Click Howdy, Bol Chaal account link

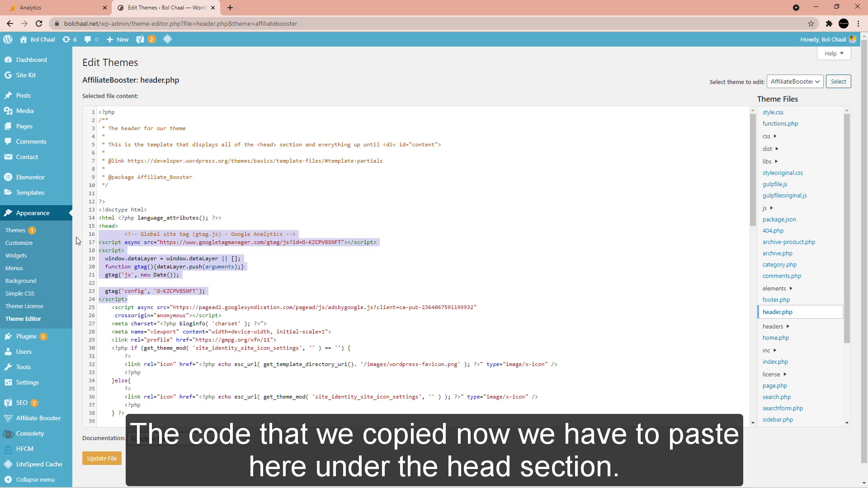coord(828,39)
